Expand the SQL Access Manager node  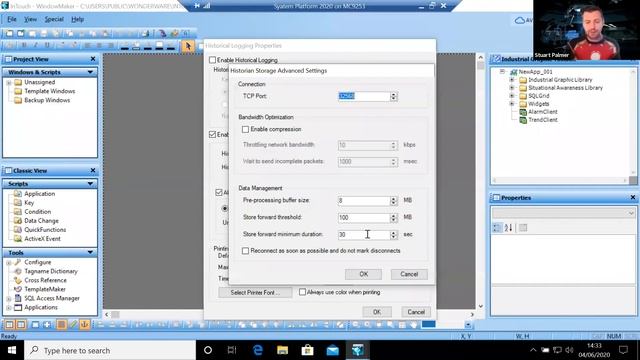click(9, 298)
